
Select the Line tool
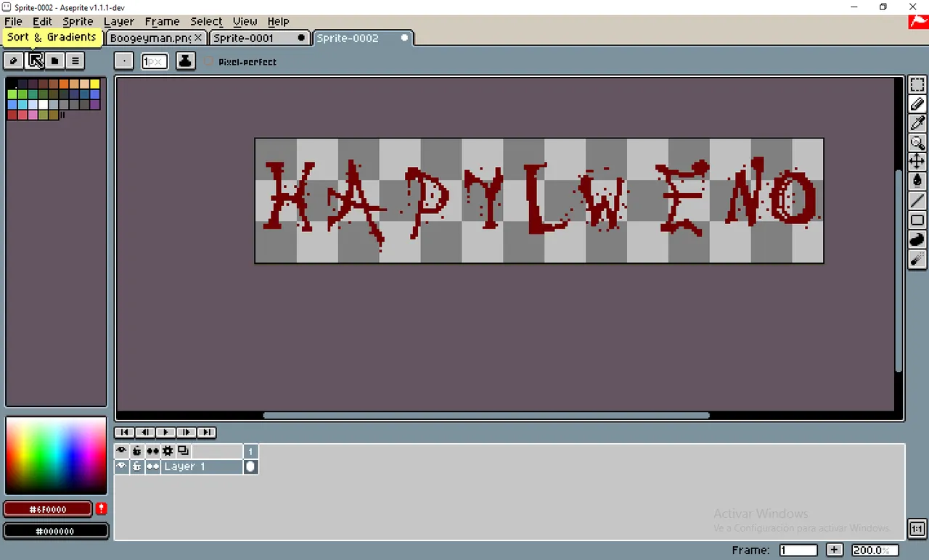917,200
